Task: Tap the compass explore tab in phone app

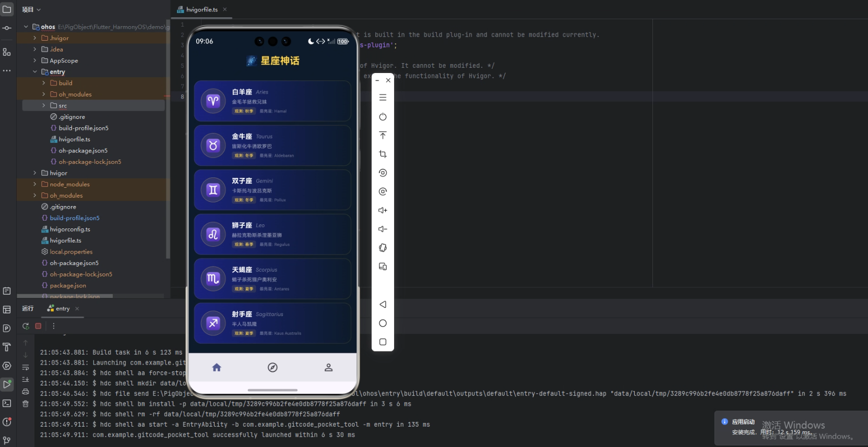Action: pyautogui.click(x=272, y=368)
